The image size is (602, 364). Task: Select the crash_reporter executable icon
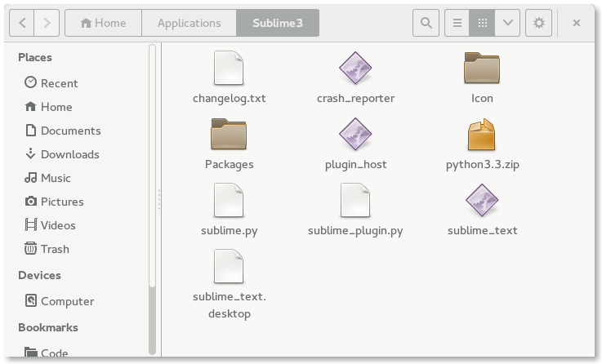(x=355, y=68)
